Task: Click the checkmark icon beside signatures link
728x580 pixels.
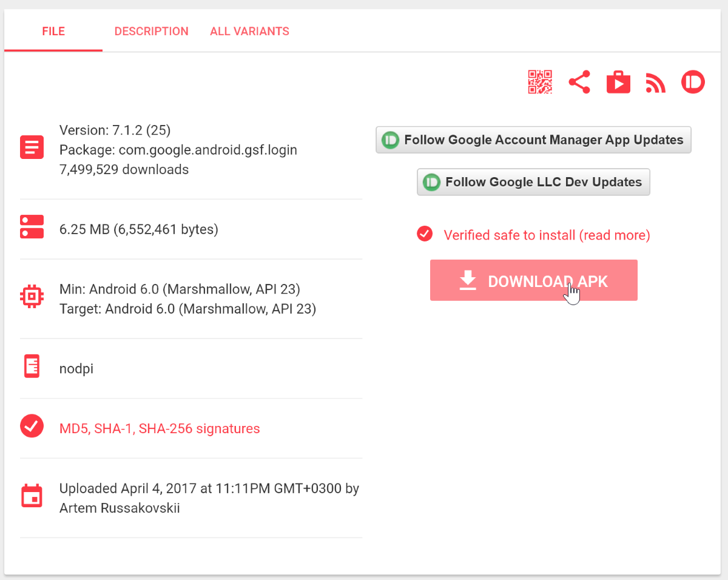Action: 32,426
